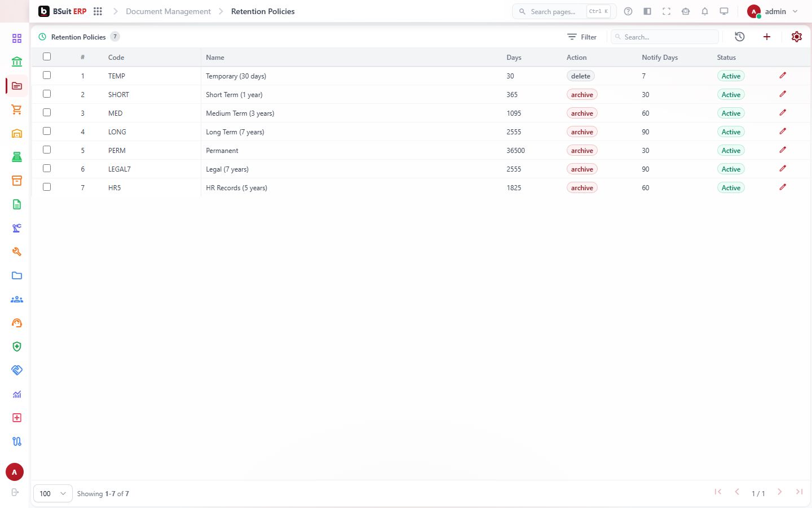Image resolution: width=812 pixels, height=508 pixels.
Task: Select the checkbox for the TEMP row
Action: pos(47,75)
